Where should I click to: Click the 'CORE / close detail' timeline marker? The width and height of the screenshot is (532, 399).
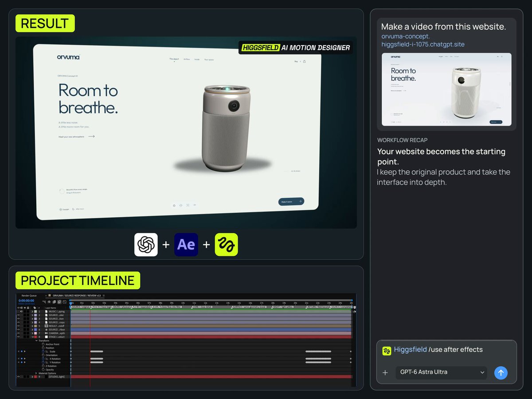202,307
